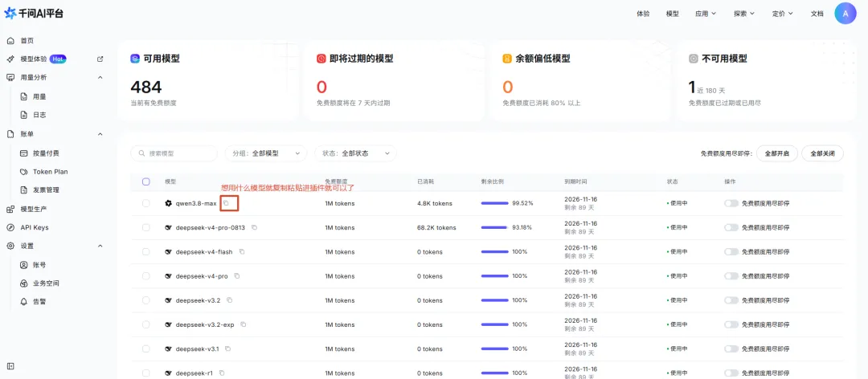Check the qwen3.8-max row checkbox
The width and height of the screenshot is (868, 379).
tap(146, 203)
